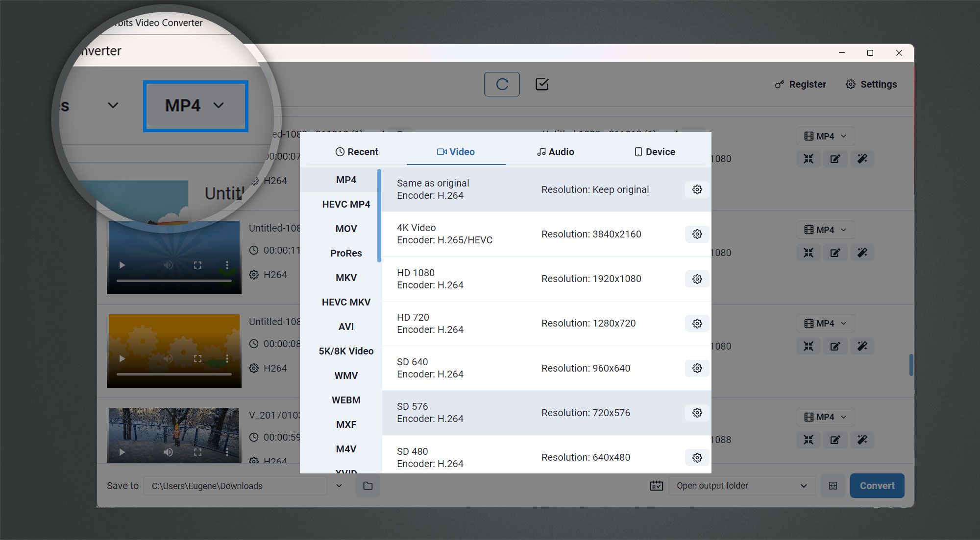Select MKV format from format list

coord(345,277)
